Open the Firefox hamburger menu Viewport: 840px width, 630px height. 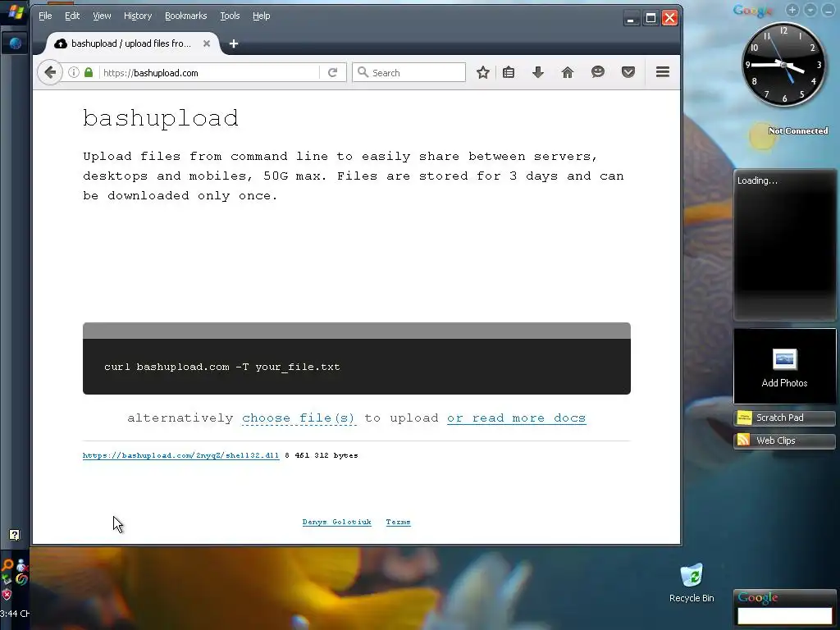663,72
